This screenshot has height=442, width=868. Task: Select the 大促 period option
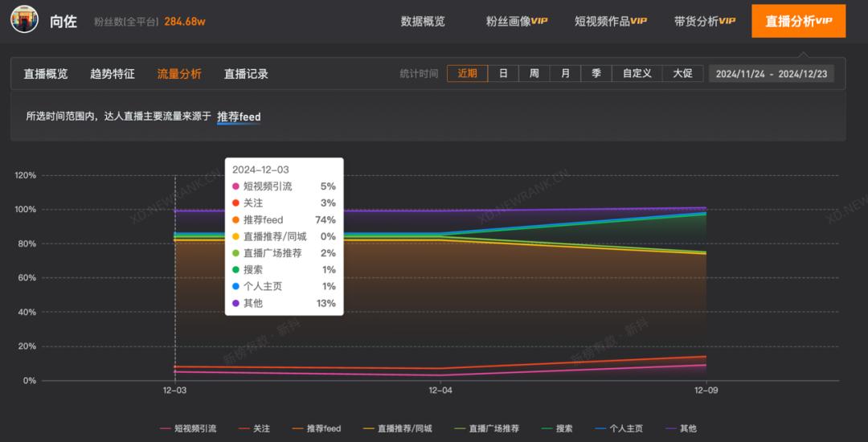click(x=682, y=73)
